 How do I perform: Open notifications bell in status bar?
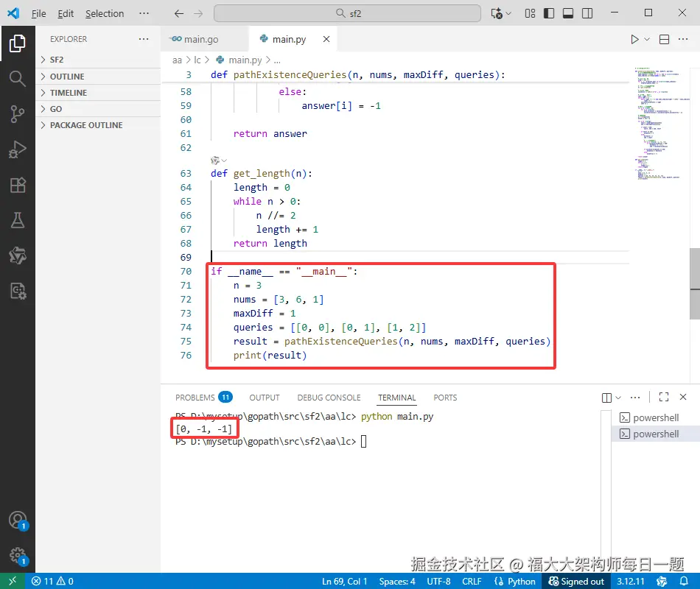coord(684,581)
